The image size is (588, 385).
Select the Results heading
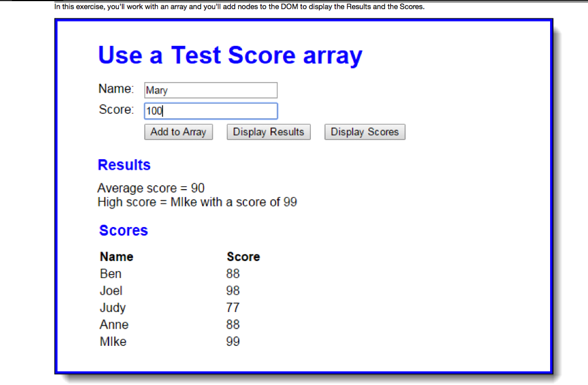pos(124,165)
